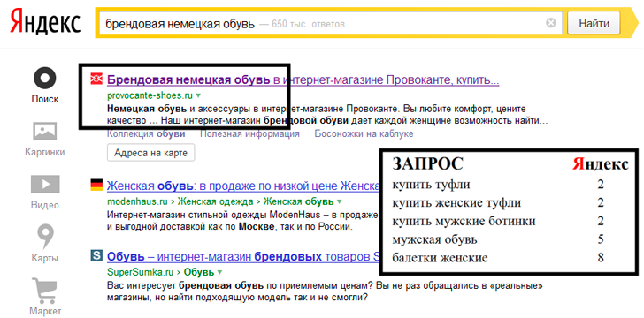Click the Yandex logo
The width and height of the screenshot is (644, 318).
[45, 22]
